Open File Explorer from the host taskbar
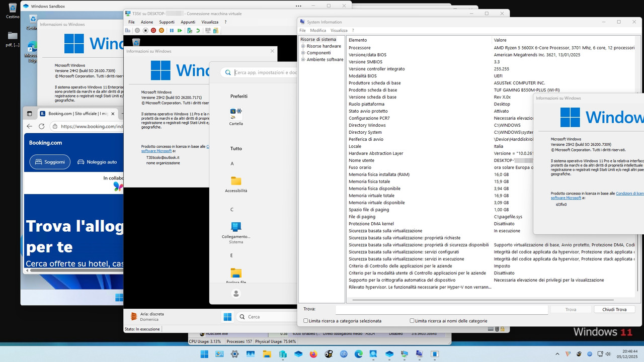644x362 pixels. pos(267,354)
